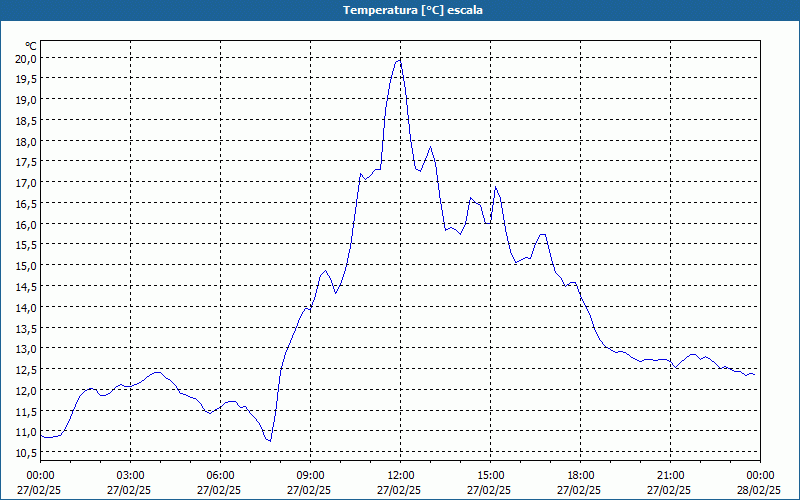
Task: Select the 19,5 y-axis value
Action: point(26,79)
